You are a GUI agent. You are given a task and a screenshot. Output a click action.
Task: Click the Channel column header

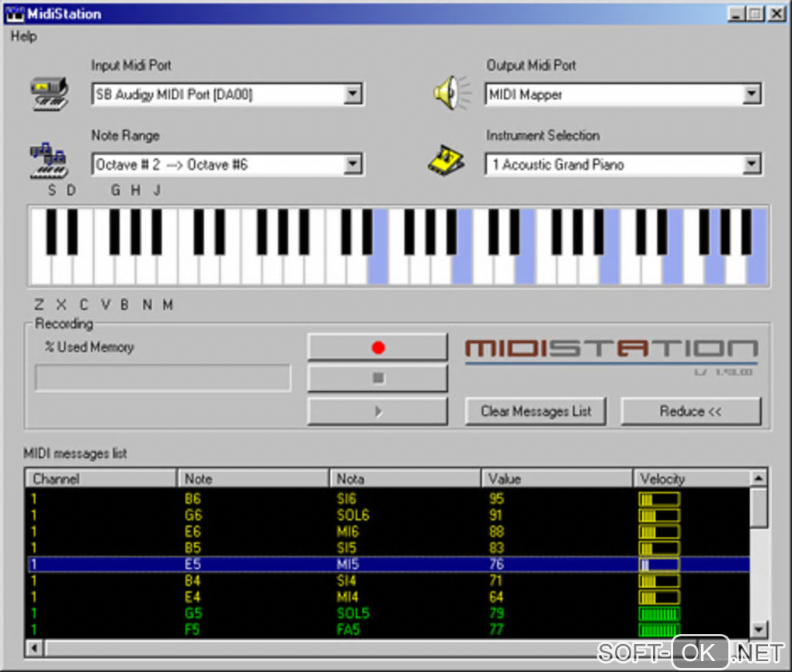pos(100,479)
